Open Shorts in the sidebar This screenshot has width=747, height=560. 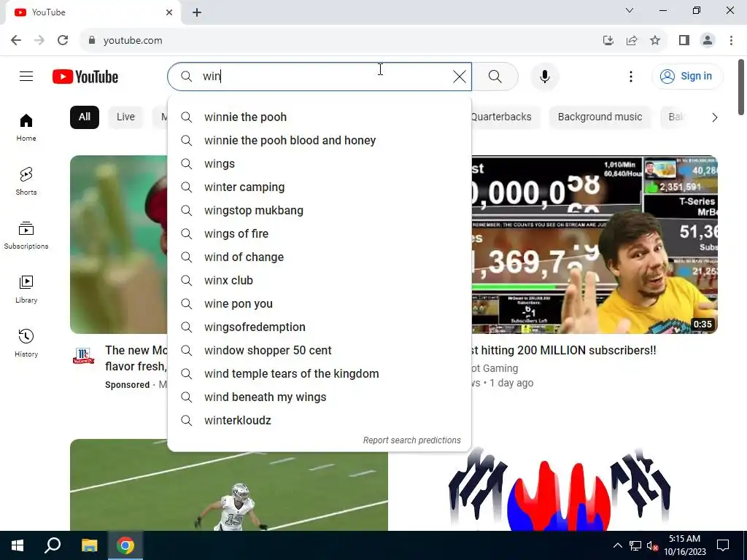[26, 181]
